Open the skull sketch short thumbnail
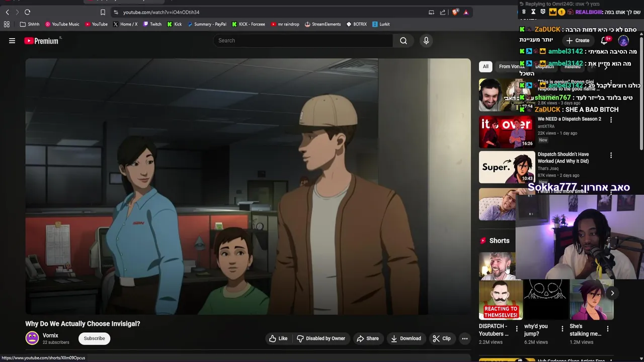The height and width of the screenshot is (362, 644). (546, 300)
